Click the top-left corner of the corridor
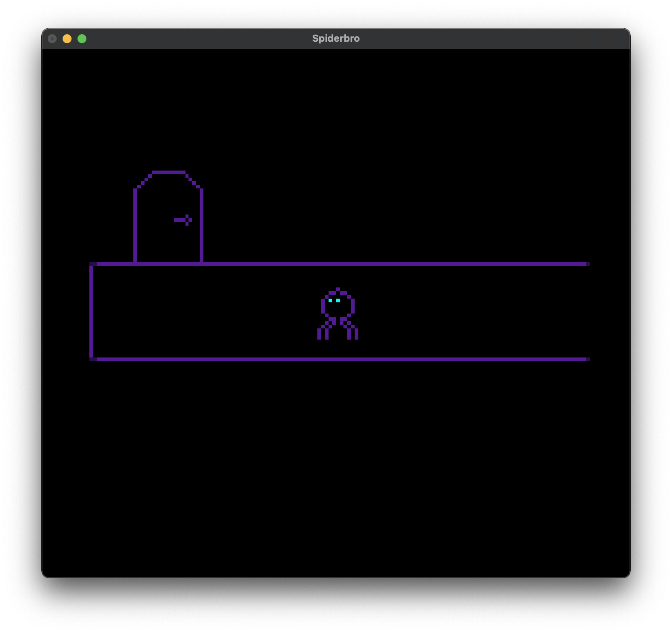The height and width of the screenshot is (633, 672). click(x=92, y=264)
